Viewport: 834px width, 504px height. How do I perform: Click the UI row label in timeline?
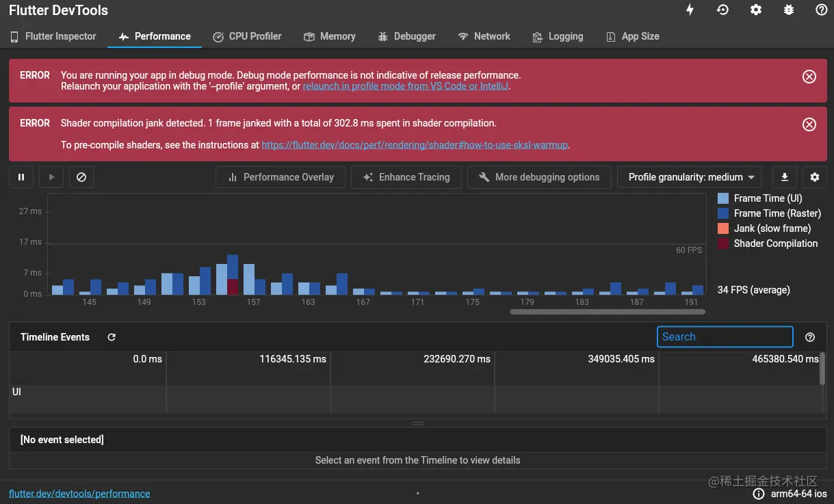point(17,392)
